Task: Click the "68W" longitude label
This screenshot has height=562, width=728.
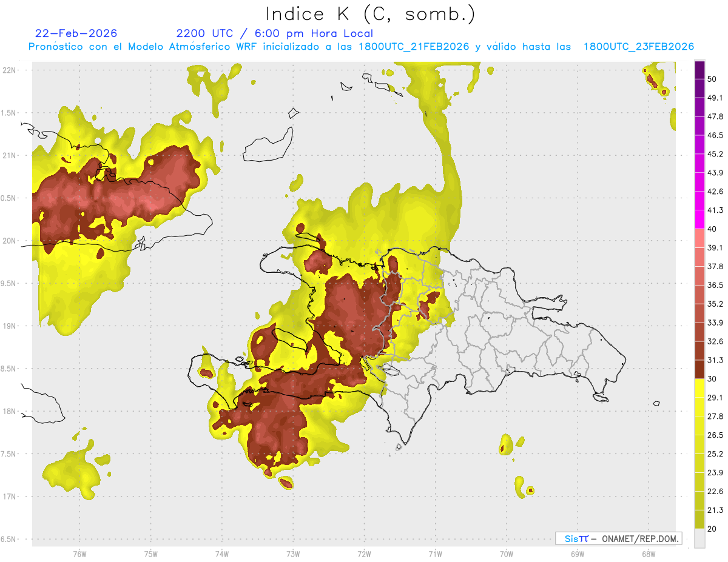Action: coord(649,554)
